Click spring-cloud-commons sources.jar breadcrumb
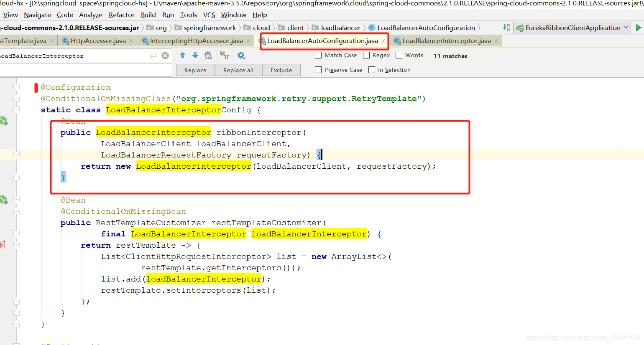 click(69, 28)
